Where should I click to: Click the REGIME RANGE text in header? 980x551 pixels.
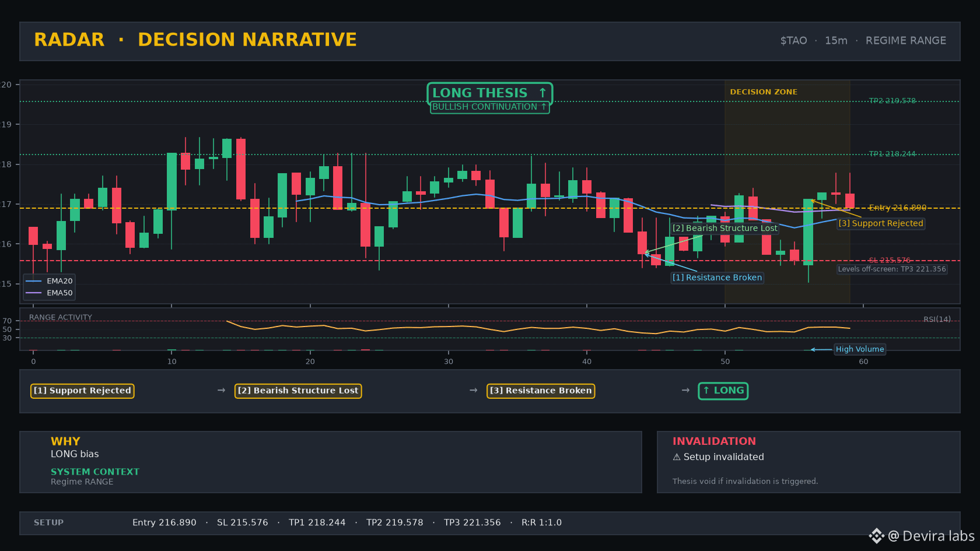tap(906, 41)
